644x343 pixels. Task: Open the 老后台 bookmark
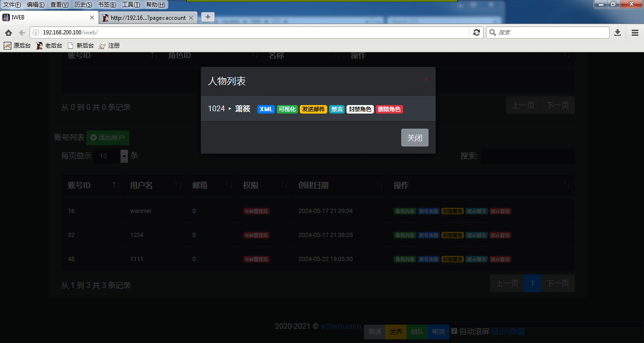click(49, 46)
